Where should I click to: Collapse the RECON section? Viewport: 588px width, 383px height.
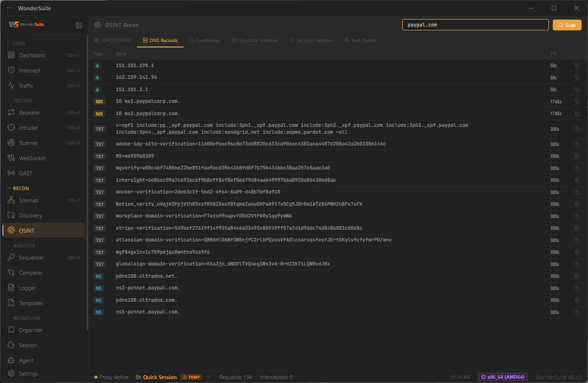click(x=19, y=189)
